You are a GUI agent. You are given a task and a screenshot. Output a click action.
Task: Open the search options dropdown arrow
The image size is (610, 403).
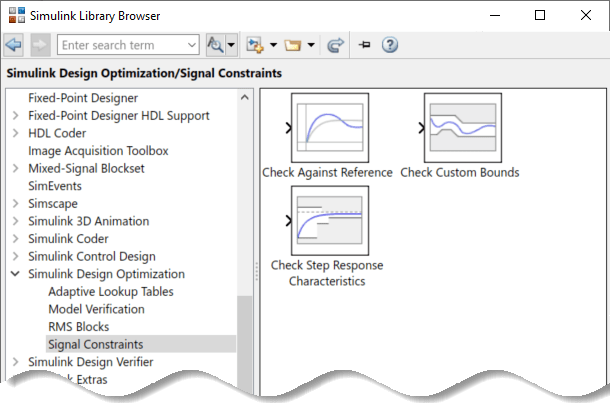pos(231,45)
